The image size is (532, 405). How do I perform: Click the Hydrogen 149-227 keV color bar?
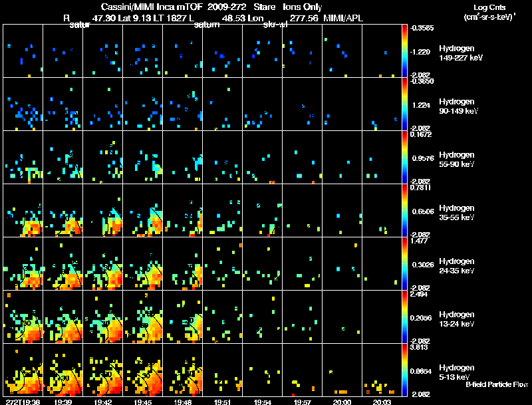(x=404, y=51)
